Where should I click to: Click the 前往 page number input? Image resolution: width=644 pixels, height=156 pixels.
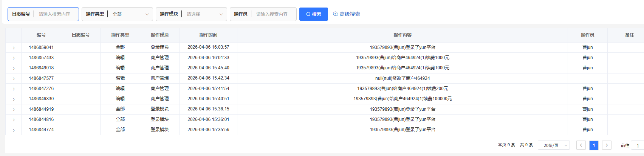pos(638,145)
